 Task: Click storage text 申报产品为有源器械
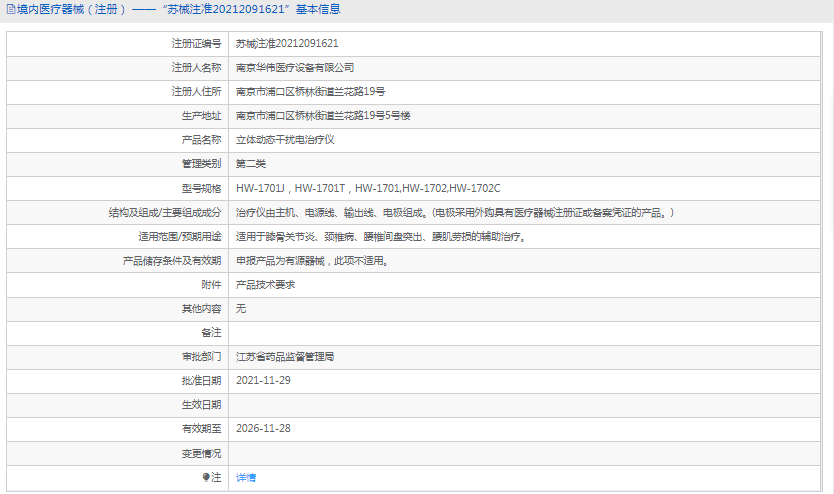(312, 261)
